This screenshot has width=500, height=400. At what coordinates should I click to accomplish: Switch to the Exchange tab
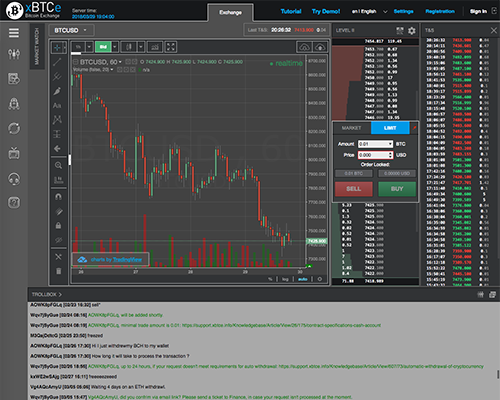[x=230, y=12]
